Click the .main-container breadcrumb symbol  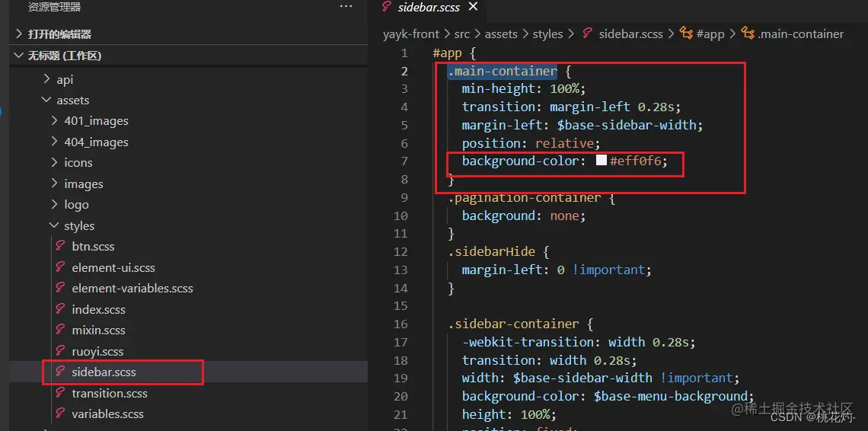click(800, 34)
